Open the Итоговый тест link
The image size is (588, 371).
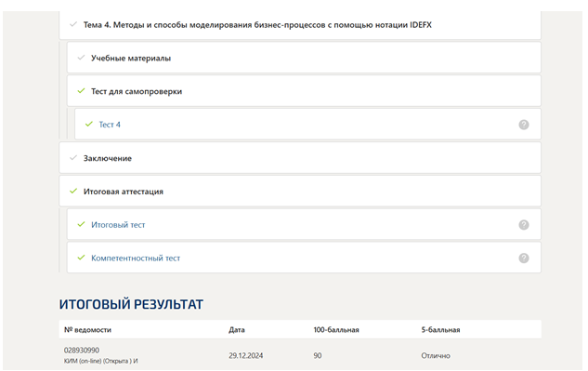pyautogui.click(x=118, y=225)
